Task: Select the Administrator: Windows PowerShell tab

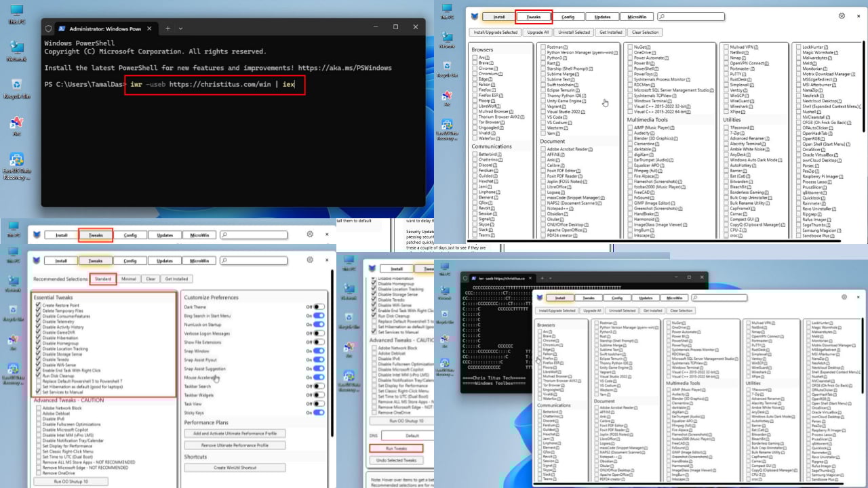Action: pos(106,28)
